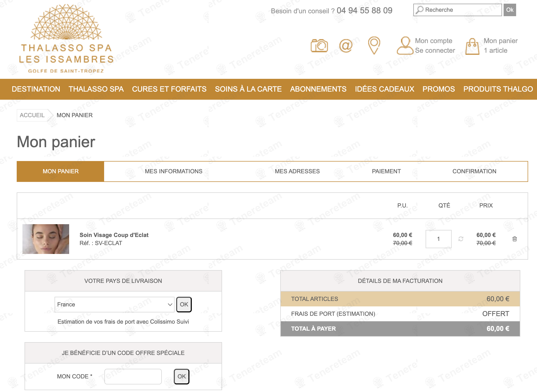537x392 pixels.
Task: Click the search Ok button
Action: click(510, 10)
